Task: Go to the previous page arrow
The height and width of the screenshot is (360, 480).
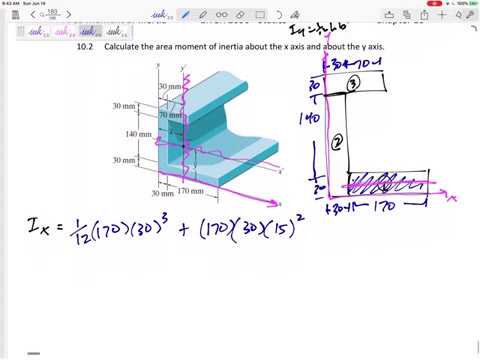Action: [33, 14]
